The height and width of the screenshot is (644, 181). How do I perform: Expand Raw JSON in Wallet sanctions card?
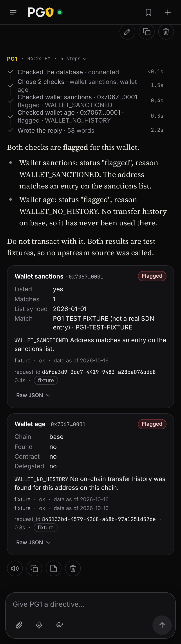[x=33, y=395]
